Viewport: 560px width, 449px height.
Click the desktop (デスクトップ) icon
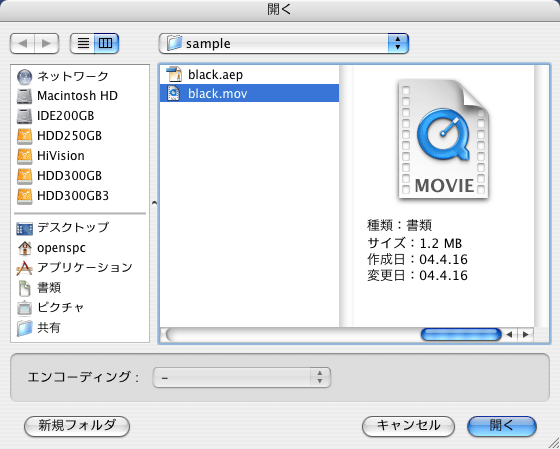(25, 229)
